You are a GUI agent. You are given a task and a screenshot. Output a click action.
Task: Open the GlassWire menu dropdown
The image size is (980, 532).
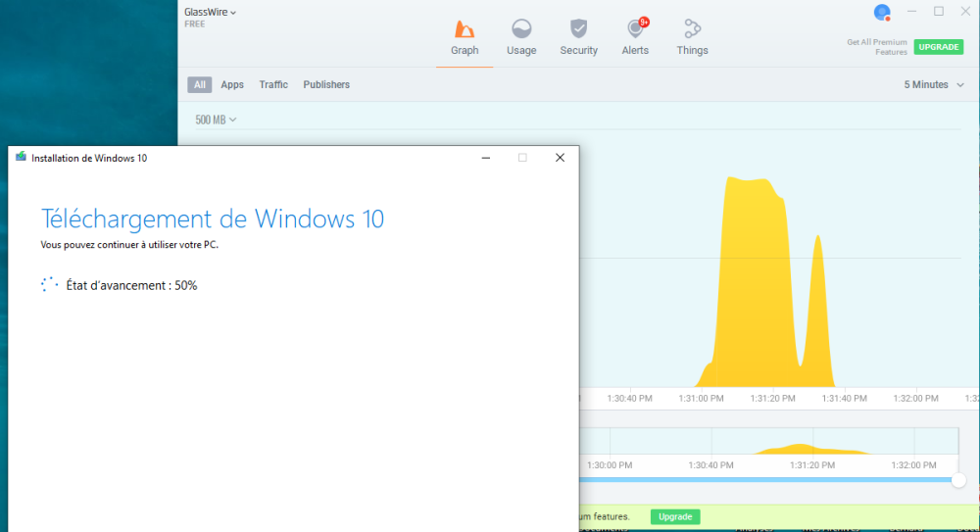pos(210,12)
